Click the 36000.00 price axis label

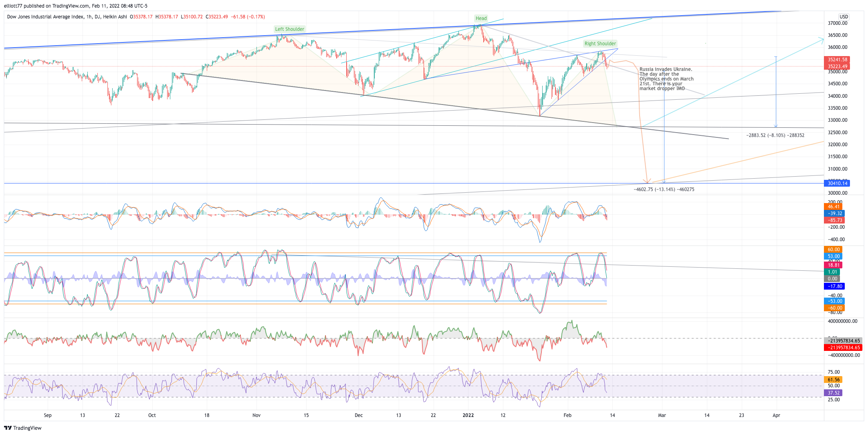pos(838,47)
